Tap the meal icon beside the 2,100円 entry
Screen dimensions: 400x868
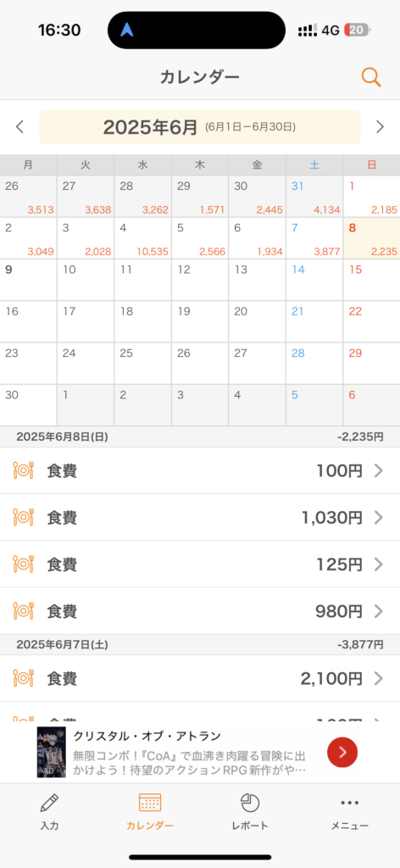pyautogui.click(x=23, y=678)
